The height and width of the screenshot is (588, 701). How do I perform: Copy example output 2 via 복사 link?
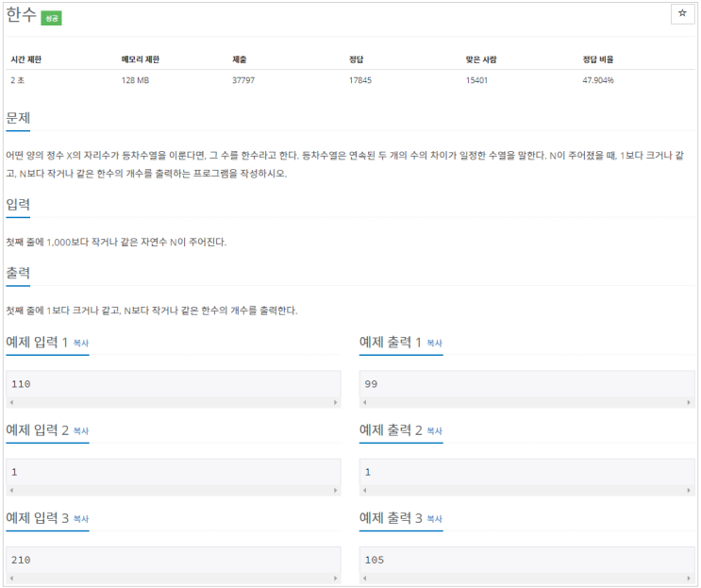(435, 431)
